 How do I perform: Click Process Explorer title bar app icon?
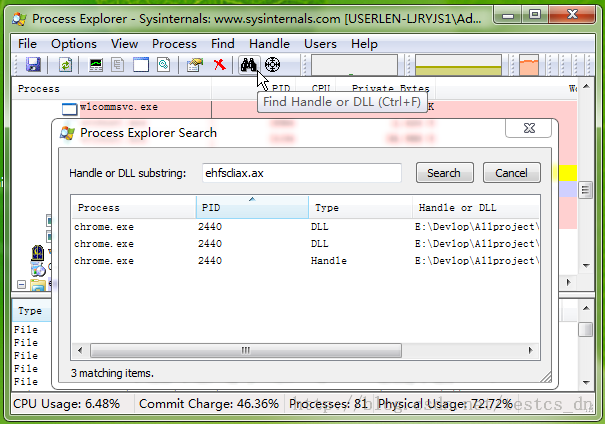pyautogui.click(x=19, y=19)
